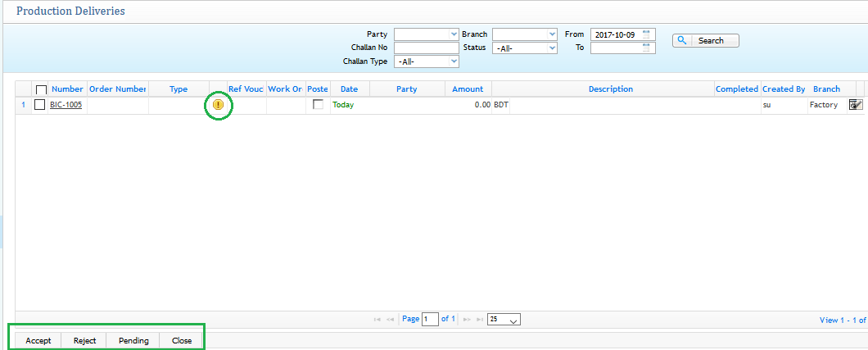
Task: Open the BIC-1005 delivery link
Action: coord(66,105)
